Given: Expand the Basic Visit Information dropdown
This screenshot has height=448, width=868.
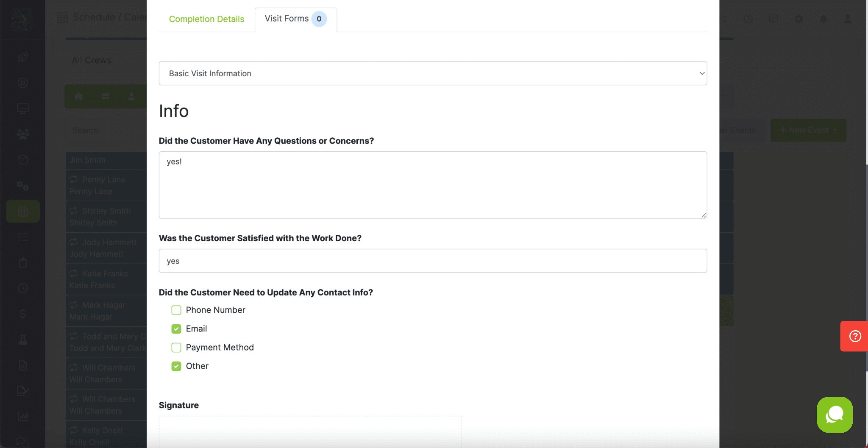Looking at the screenshot, I should pyautogui.click(x=432, y=73).
